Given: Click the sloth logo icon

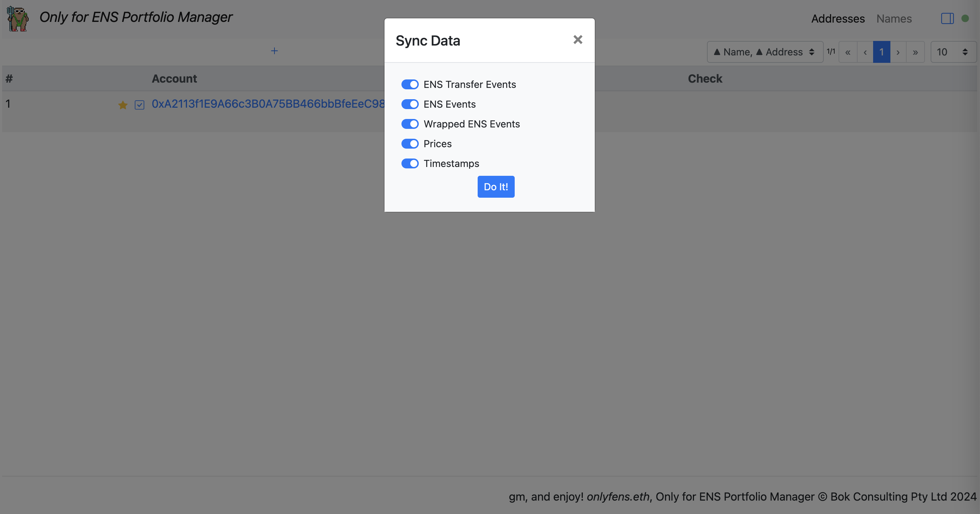Looking at the screenshot, I should click(18, 18).
